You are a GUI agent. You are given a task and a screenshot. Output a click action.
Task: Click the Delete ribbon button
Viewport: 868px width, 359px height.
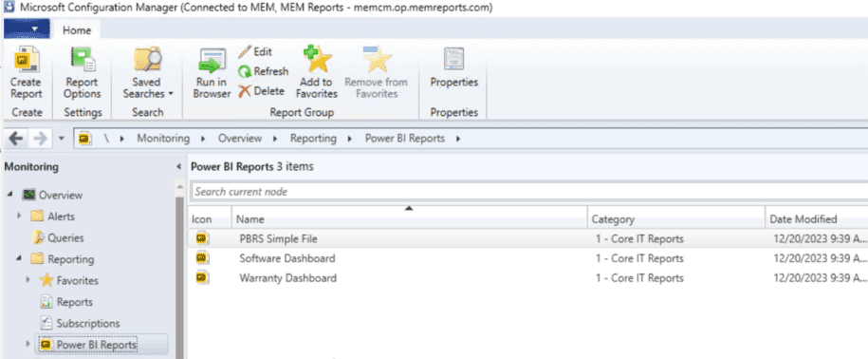(x=261, y=91)
